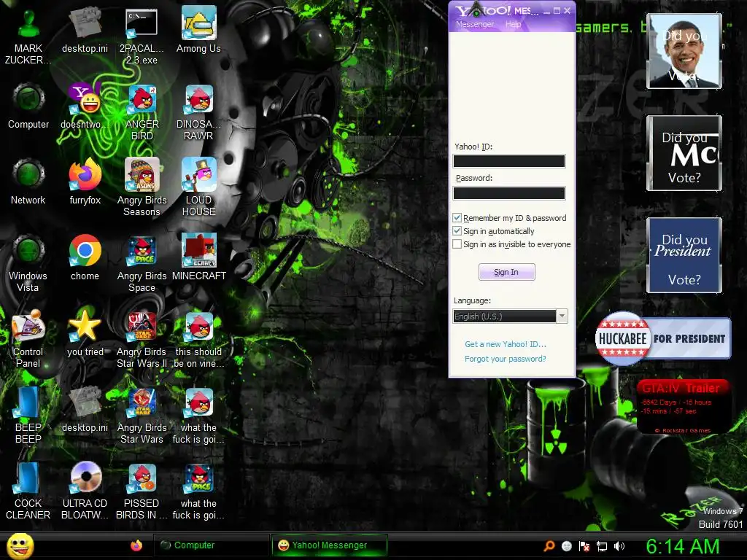Click 'Forgot your password?' link

(505, 359)
